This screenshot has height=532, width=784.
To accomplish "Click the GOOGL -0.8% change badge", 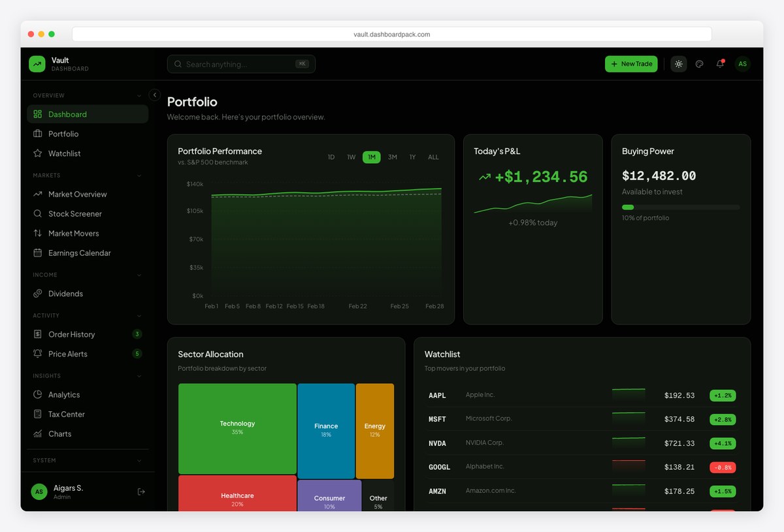I will pyautogui.click(x=723, y=467).
